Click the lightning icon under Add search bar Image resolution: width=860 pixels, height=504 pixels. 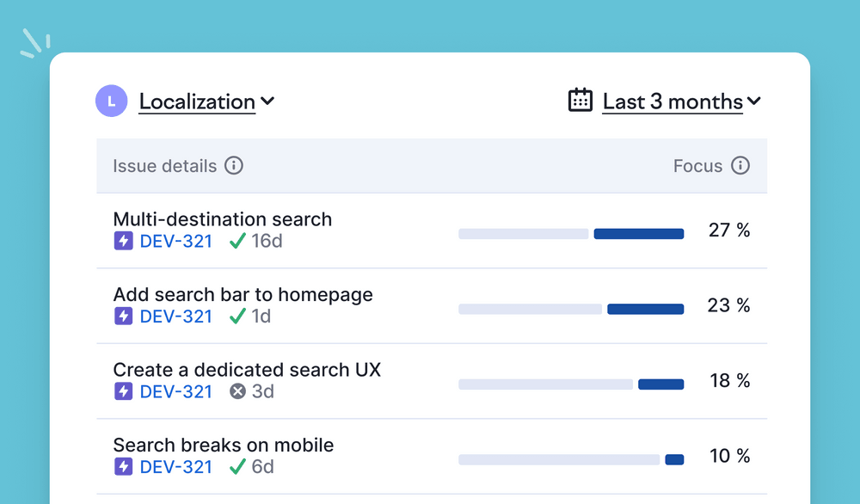pyautogui.click(x=124, y=317)
